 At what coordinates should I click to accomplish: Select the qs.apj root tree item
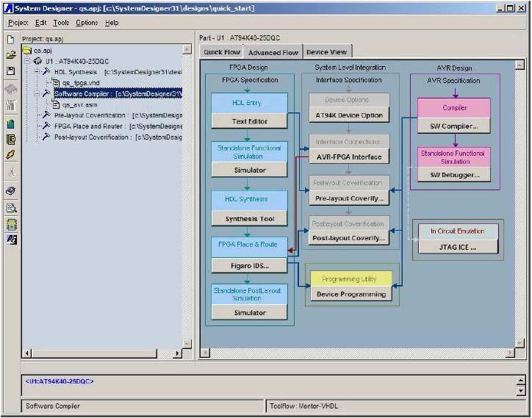(x=43, y=51)
